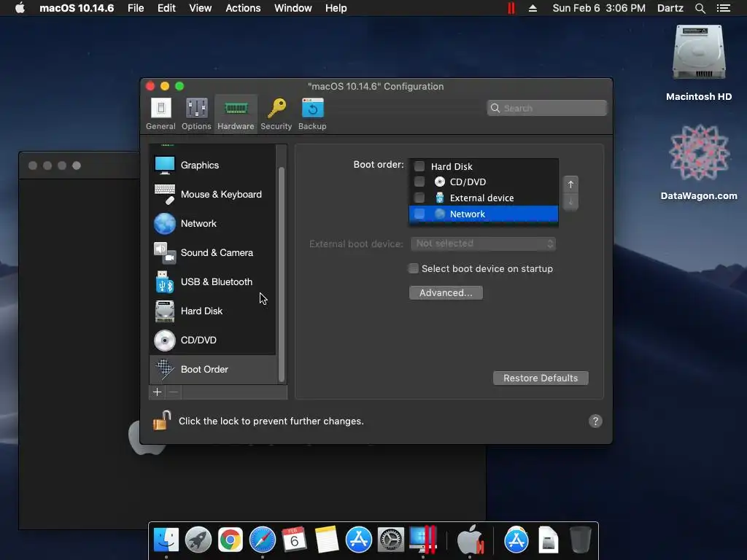Image resolution: width=747 pixels, height=560 pixels.
Task: Select Sound & Camera in sidebar
Action: (212, 252)
